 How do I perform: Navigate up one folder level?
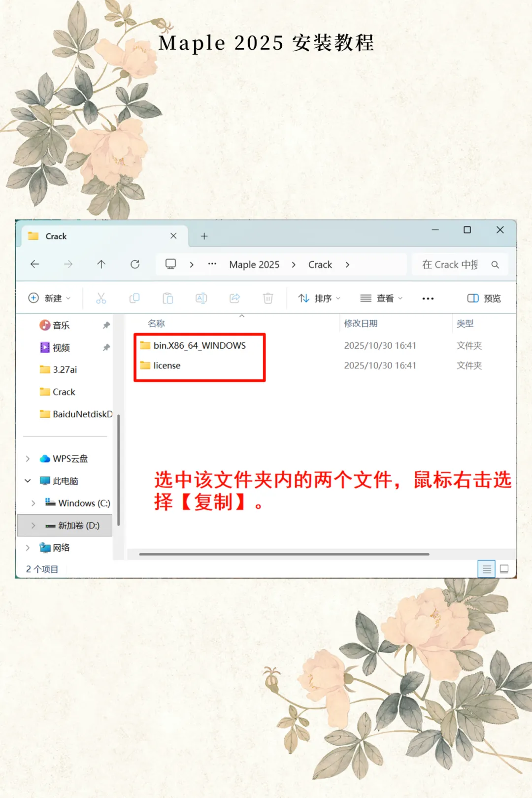[101, 265]
